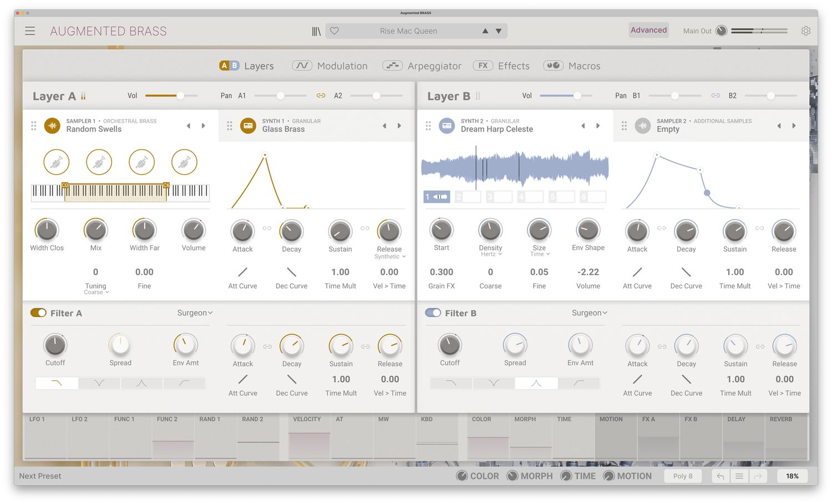Toggle Filter B envelope Sustain-Release link
The image size is (832, 504).
pyautogui.click(x=760, y=347)
